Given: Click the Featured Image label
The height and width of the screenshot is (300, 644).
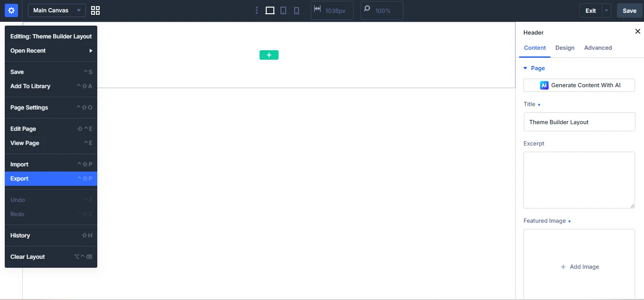Looking at the screenshot, I should click(544, 221).
